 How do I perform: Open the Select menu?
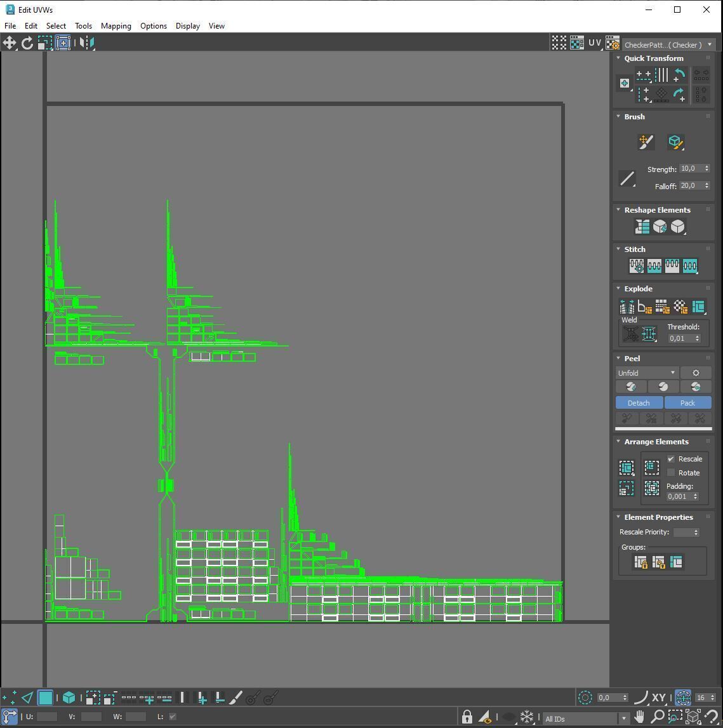tap(56, 25)
